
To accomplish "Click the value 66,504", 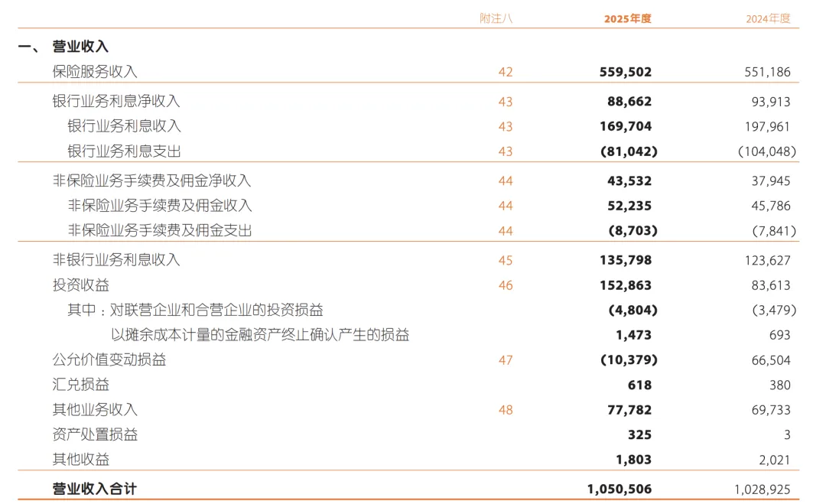I will tap(771, 360).
